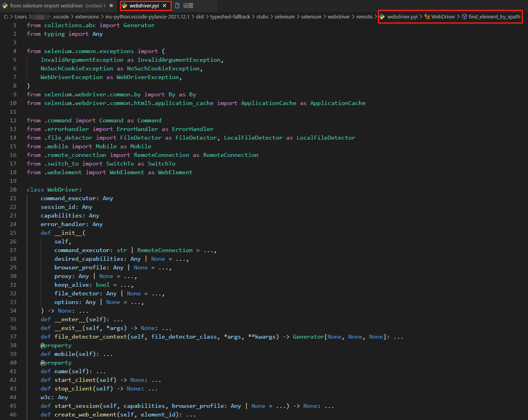Click 'selenium.webdriver.common.html5.application_cache' module path
Image resolution: width=528 pixels, height=420 pixels.
coord(129,103)
